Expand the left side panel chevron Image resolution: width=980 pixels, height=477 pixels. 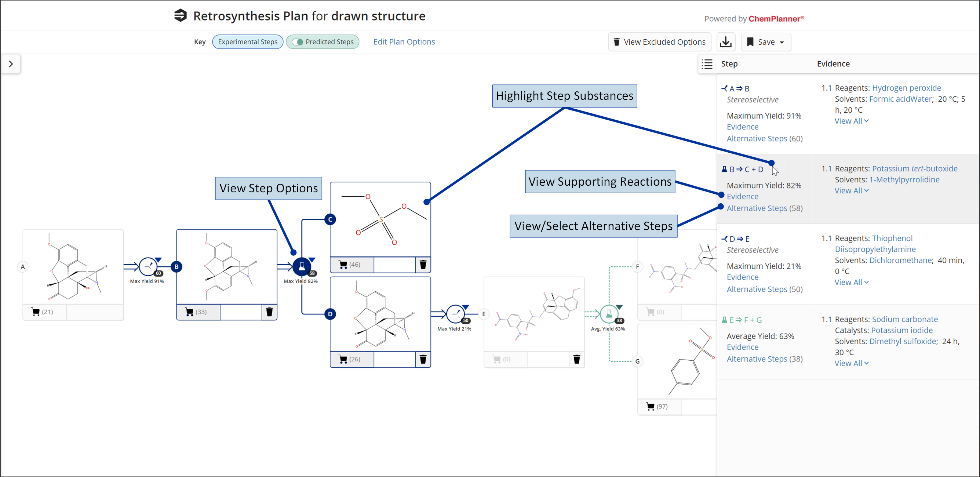(x=11, y=64)
